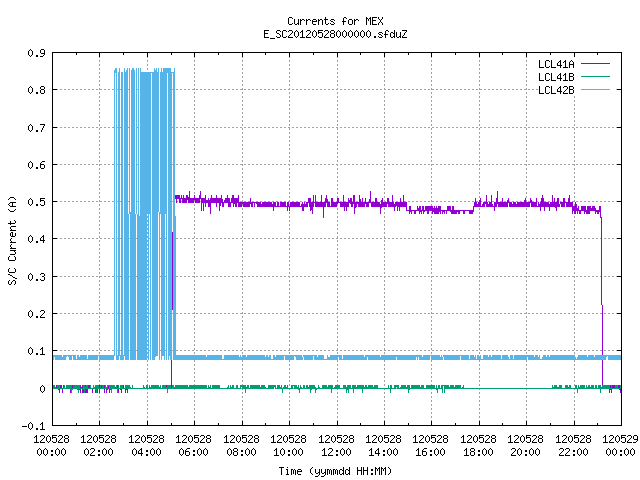Select the LCL41A legend label
Screen dimensions: 640x480
pyautogui.click(x=556, y=64)
